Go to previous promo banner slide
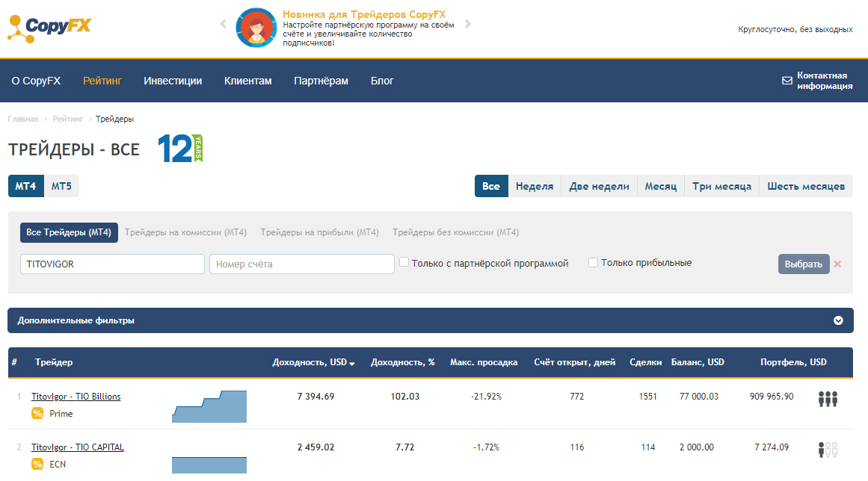The image size is (868, 481). click(x=223, y=24)
